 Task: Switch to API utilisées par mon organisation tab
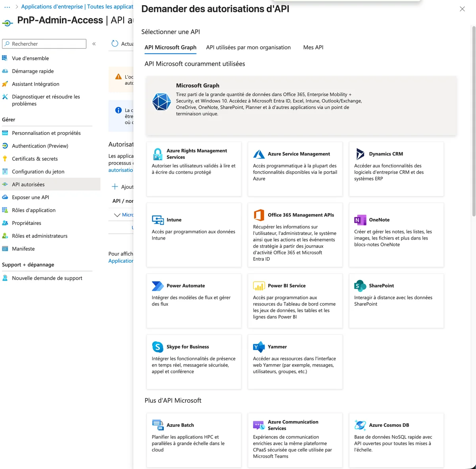248,47
